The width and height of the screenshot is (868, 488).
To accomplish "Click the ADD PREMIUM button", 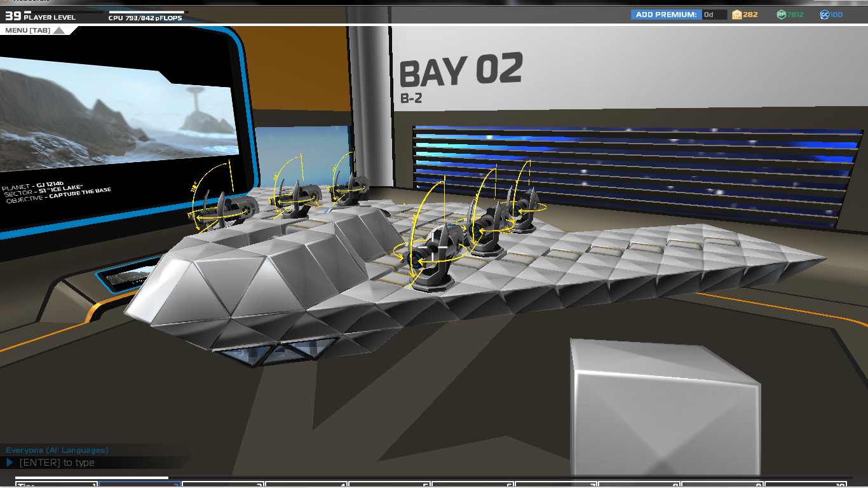I will (x=666, y=15).
